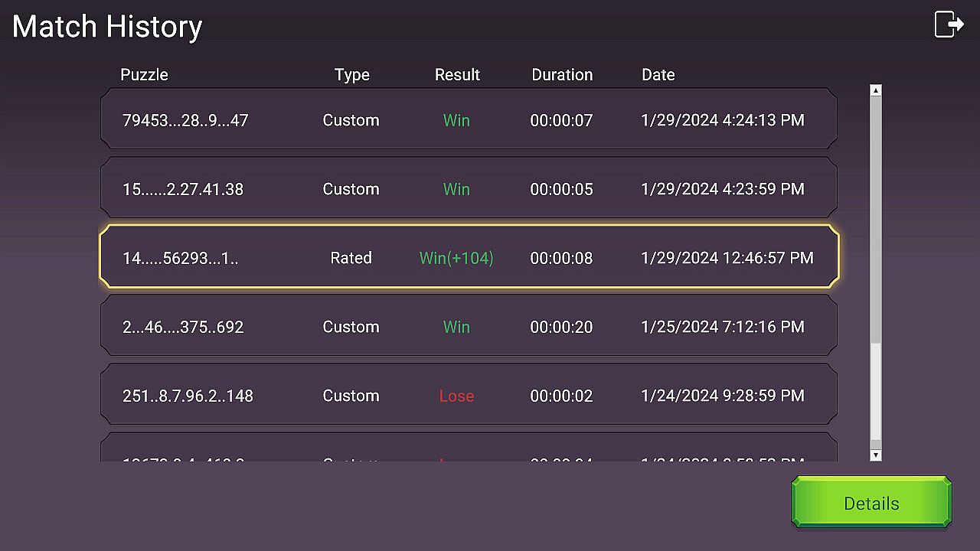Click the 1/25/2024 7:12:16 PM date entry

[722, 328]
